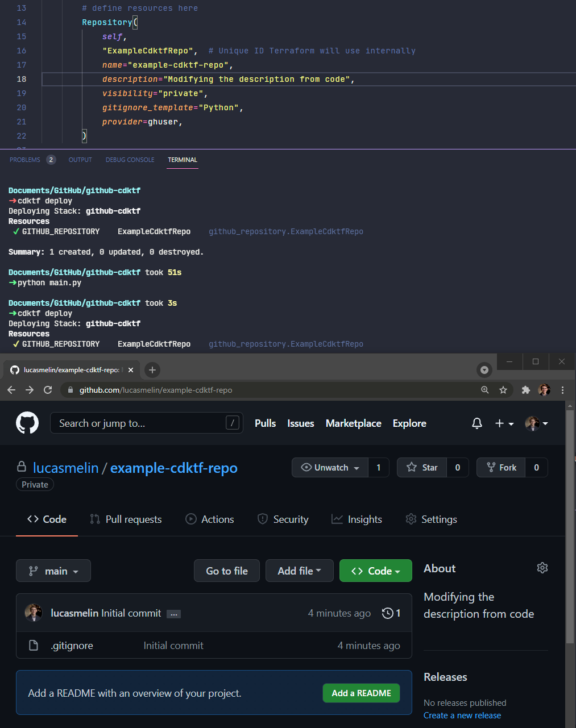Open the Unwatch notifications dropdown
This screenshot has width=576, height=728.
tap(330, 468)
